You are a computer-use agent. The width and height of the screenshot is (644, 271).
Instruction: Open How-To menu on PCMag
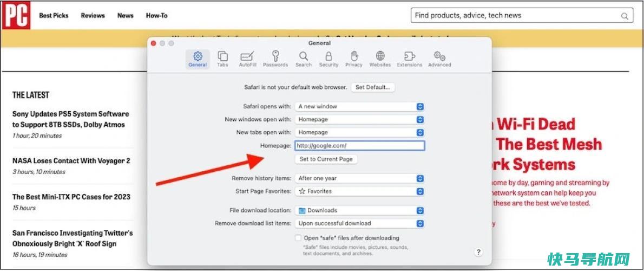157,16
